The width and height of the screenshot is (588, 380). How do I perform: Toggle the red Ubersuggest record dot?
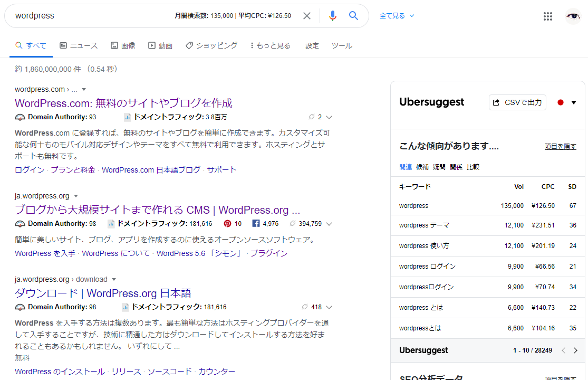560,102
